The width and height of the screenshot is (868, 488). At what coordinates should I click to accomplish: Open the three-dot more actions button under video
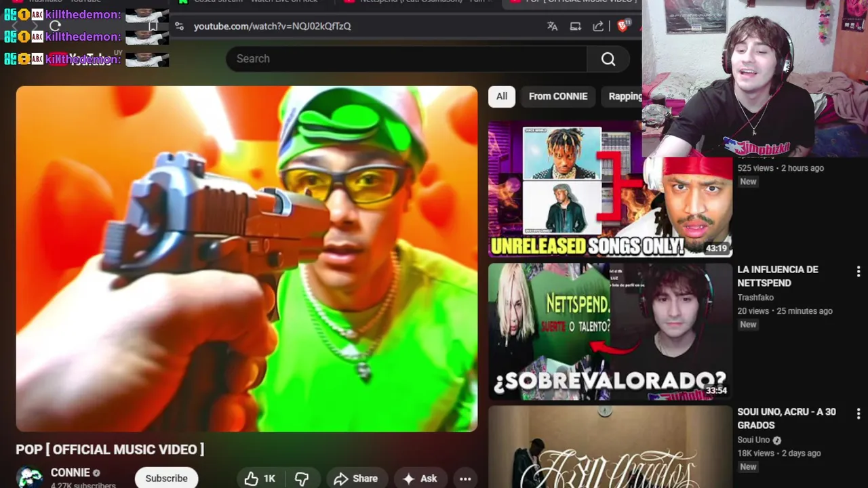click(x=465, y=479)
